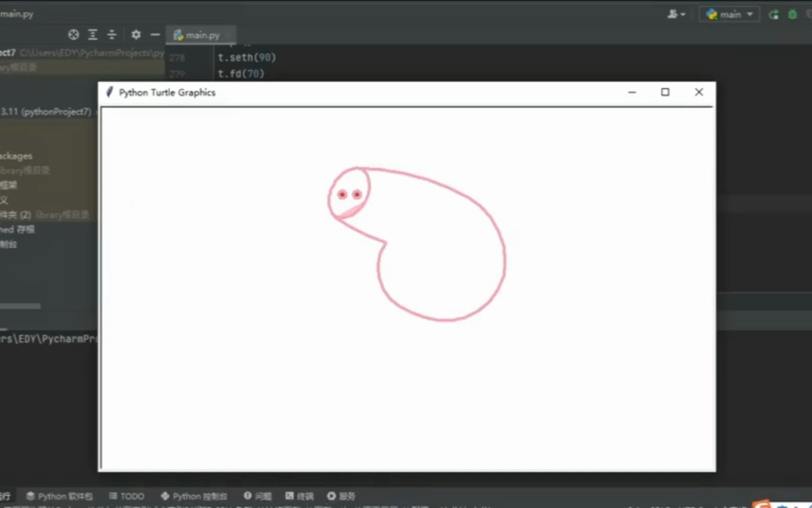
Task: Hide the project panel with the dash icon
Action: click(x=155, y=34)
